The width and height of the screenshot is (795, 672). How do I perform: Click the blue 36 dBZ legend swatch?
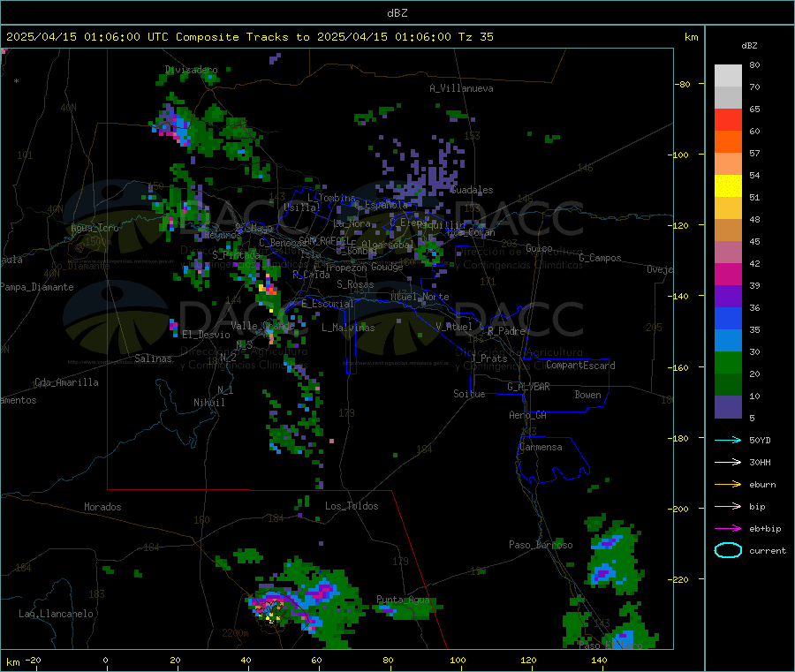[728, 318]
